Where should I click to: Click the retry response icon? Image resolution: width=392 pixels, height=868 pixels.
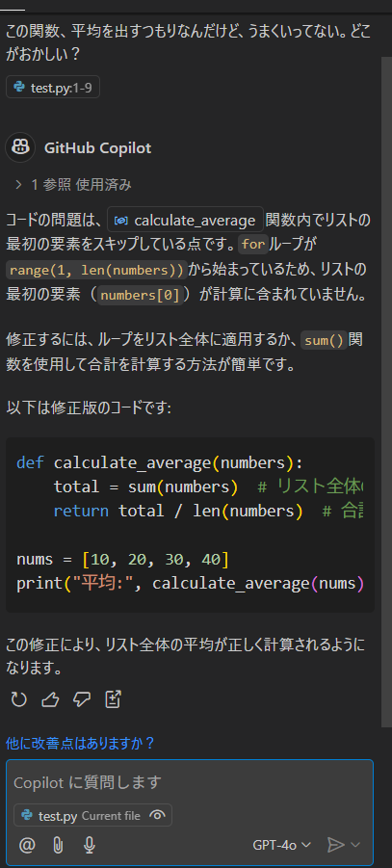[19, 699]
